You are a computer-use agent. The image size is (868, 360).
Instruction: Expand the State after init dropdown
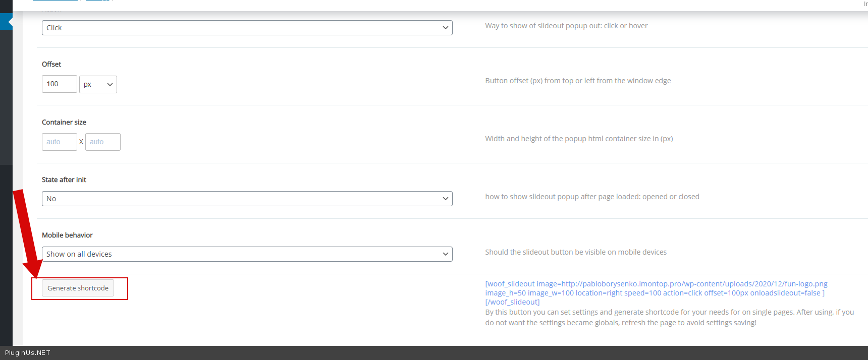click(x=247, y=199)
